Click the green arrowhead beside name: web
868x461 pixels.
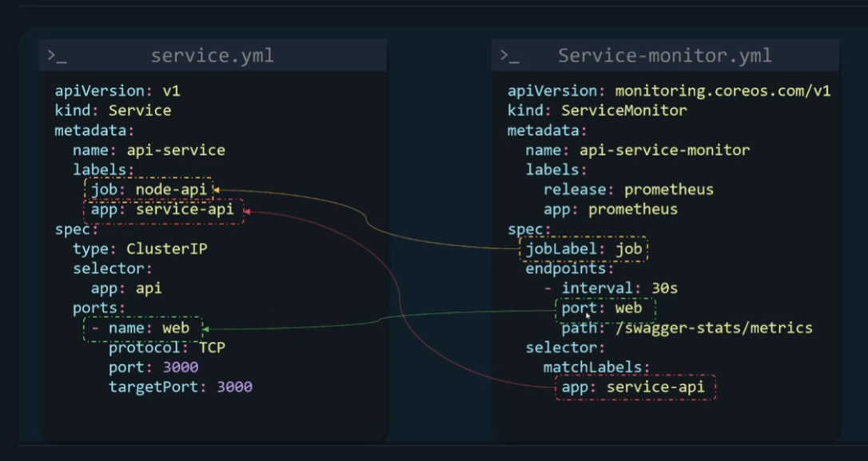point(206,328)
